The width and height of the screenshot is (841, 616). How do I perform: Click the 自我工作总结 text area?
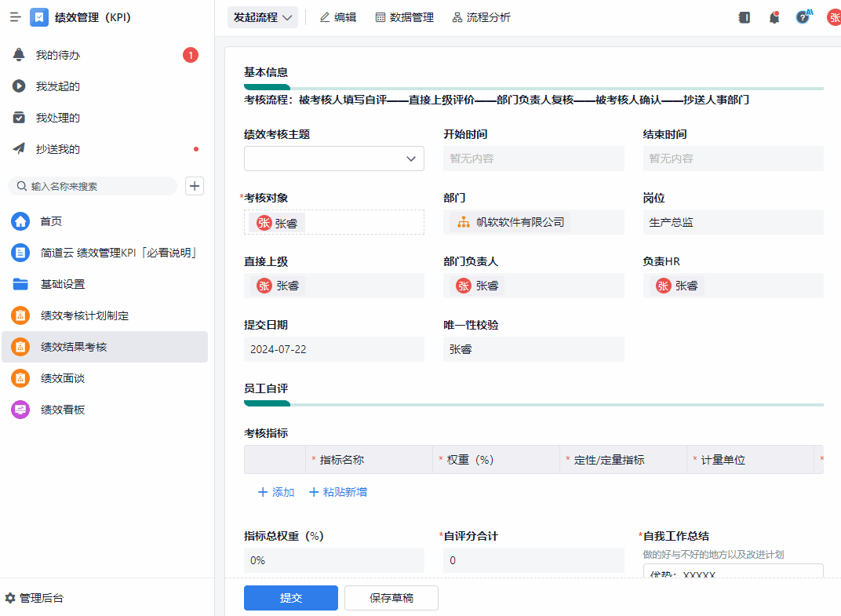pyautogui.click(x=734, y=570)
